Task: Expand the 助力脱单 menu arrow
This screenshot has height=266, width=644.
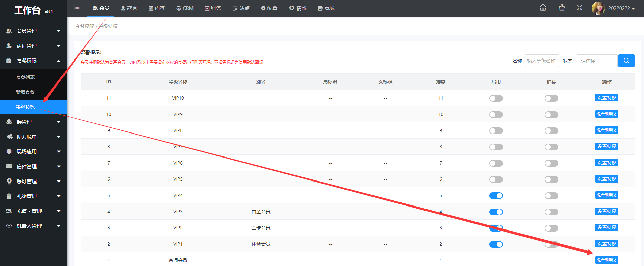Action: [59, 137]
